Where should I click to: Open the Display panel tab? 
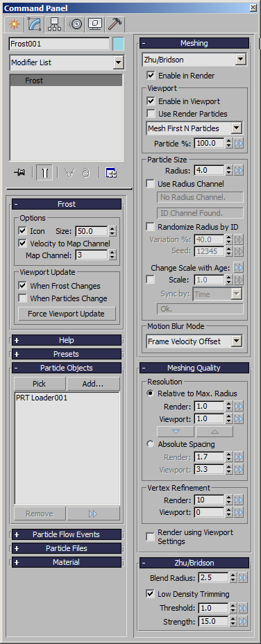[94, 24]
